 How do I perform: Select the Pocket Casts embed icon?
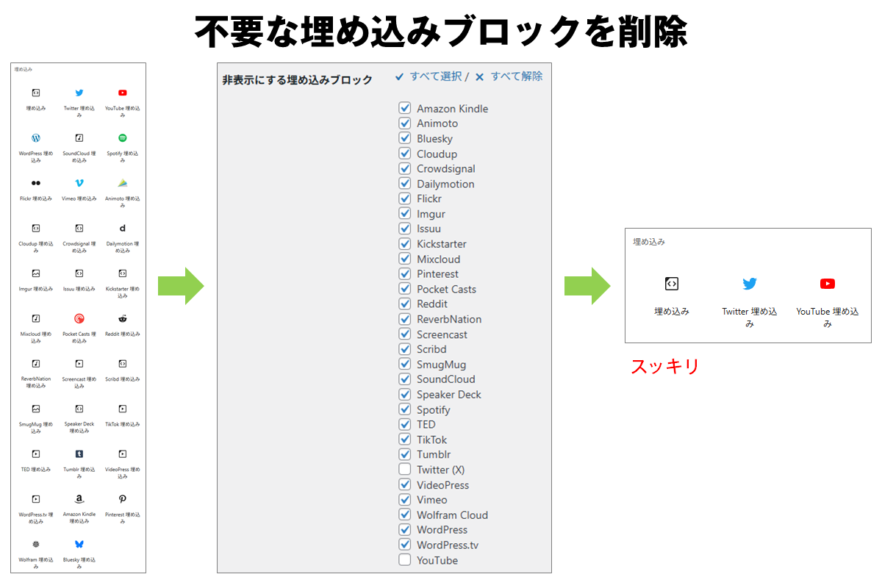click(79, 318)
